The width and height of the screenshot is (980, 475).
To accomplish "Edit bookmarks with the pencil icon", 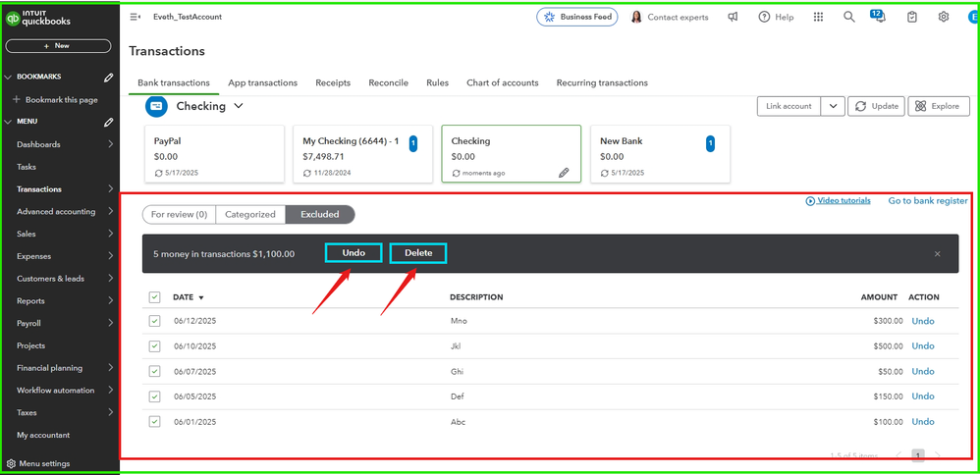I will point(109,78).
